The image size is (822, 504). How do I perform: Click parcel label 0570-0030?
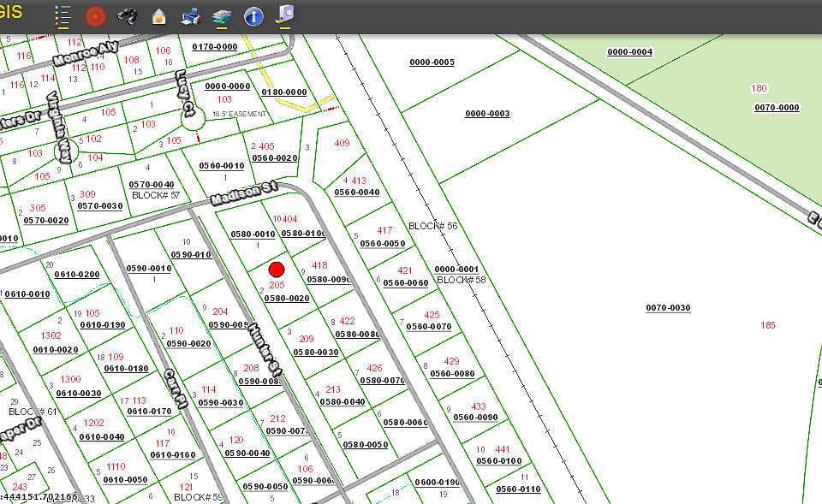pyautogui.click(x=100, y=206)
